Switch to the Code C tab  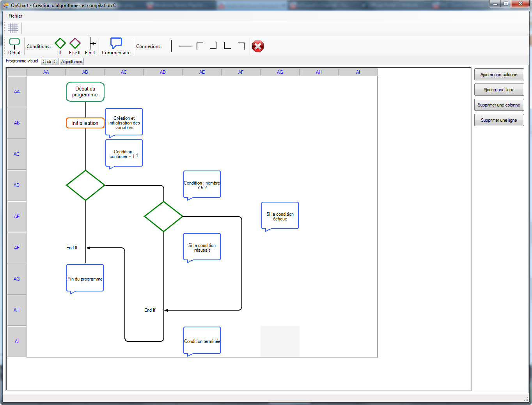click(49, 61)
